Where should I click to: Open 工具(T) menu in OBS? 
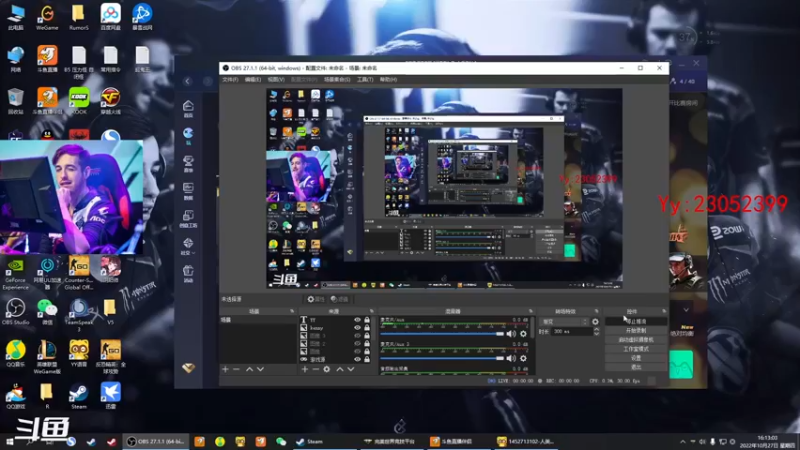(x=365, y=80)
